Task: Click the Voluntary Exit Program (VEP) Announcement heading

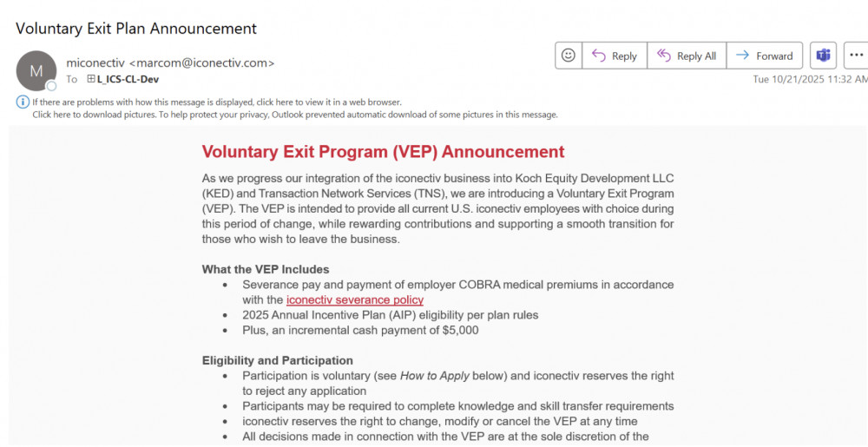Action: (x=383, y=152)
